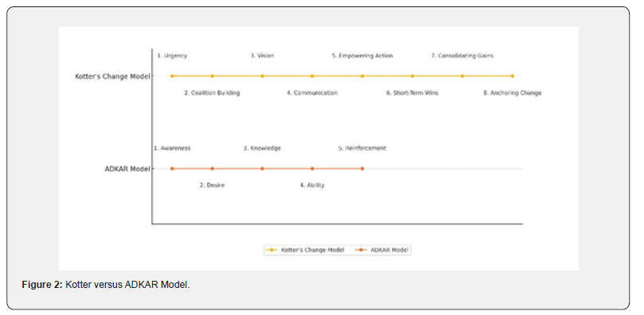This screenshot has height=315, width=644.
Task: Click the Reinforcement end marker
Action: [362, 169]
